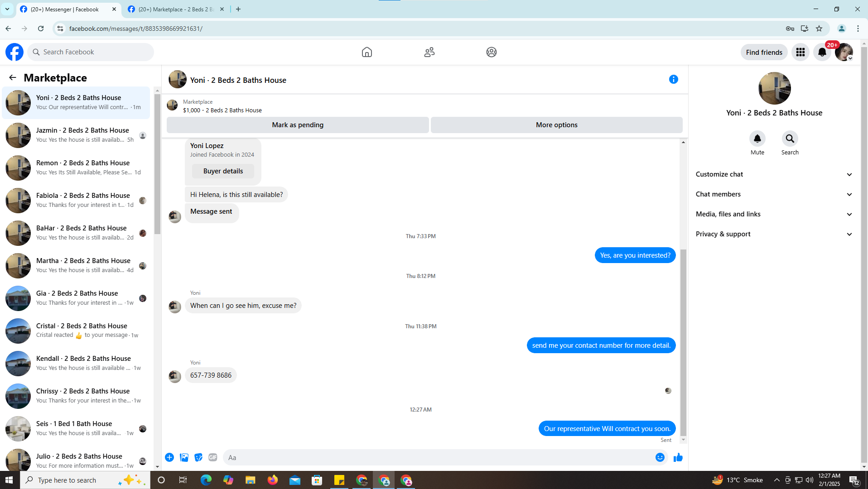Open the weather widget showing Smoke
This screenshot has width=868, height=489.
click(738, 480)
